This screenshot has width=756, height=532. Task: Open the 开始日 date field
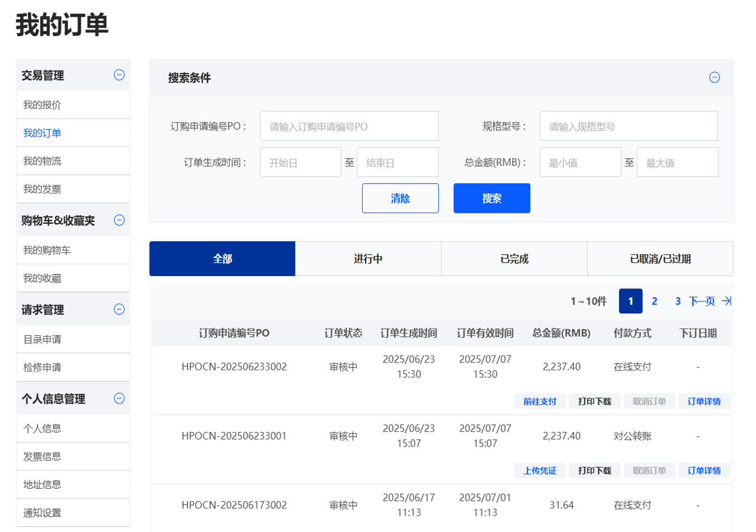(300, 162)
